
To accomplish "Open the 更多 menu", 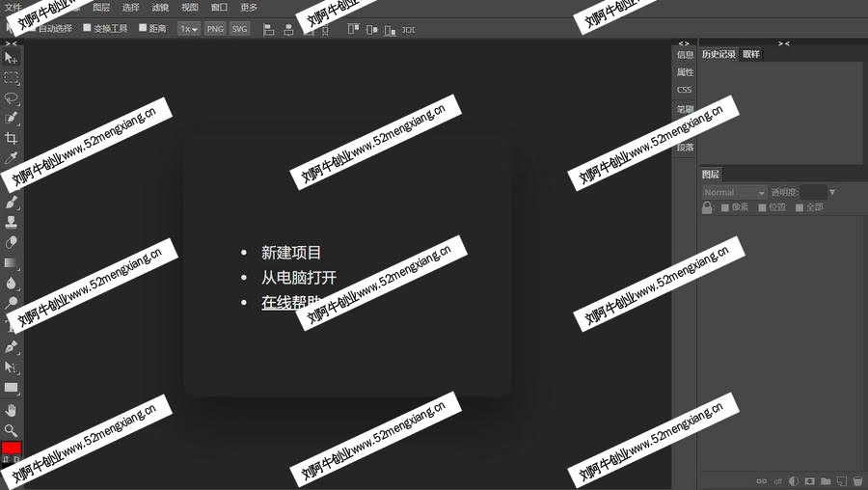I will point(249,7).
